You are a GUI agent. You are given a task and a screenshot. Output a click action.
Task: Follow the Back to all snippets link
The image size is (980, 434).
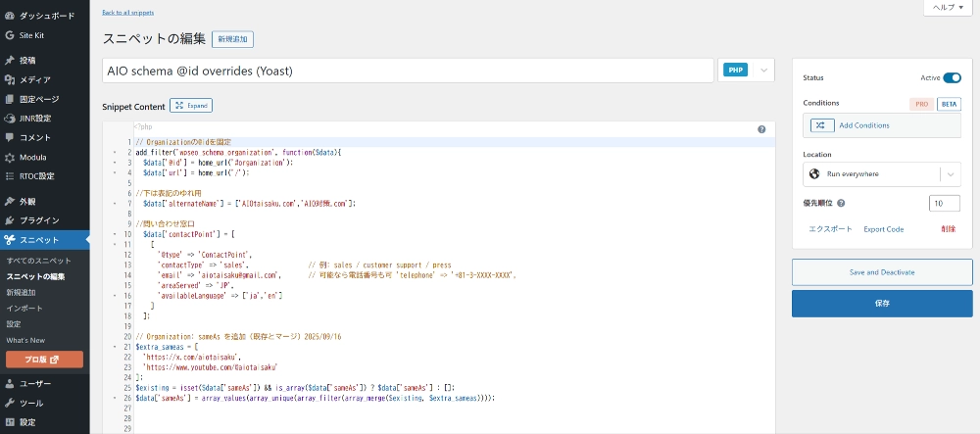click(127, 13)
